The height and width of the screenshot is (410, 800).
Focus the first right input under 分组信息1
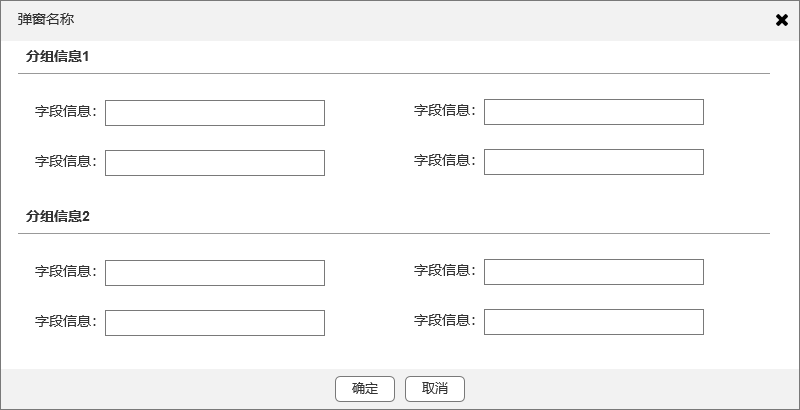point(594,112)
